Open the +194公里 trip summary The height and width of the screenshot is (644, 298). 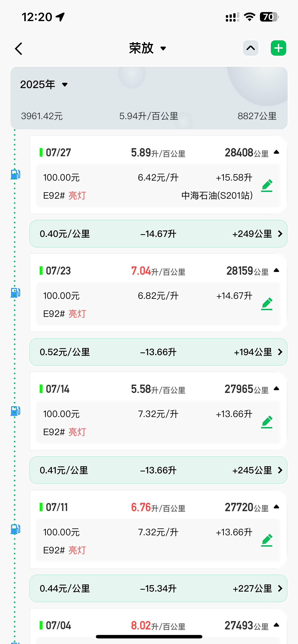pos(158,352)
